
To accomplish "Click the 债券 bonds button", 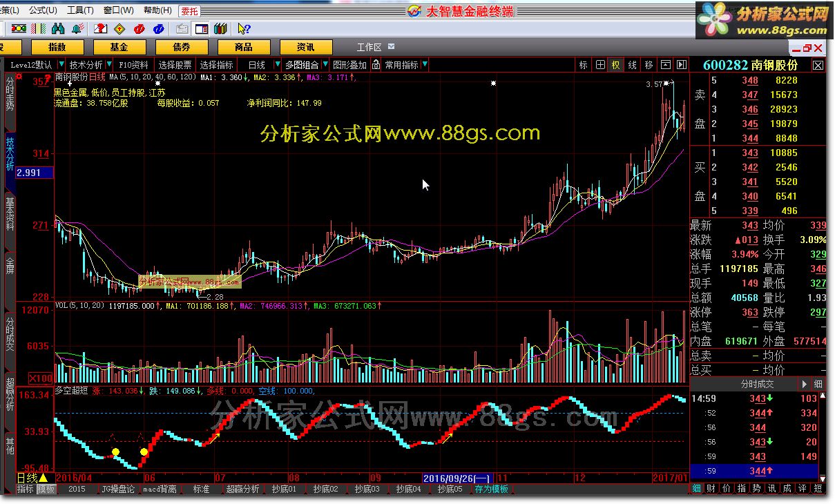I will coord(182,47).
